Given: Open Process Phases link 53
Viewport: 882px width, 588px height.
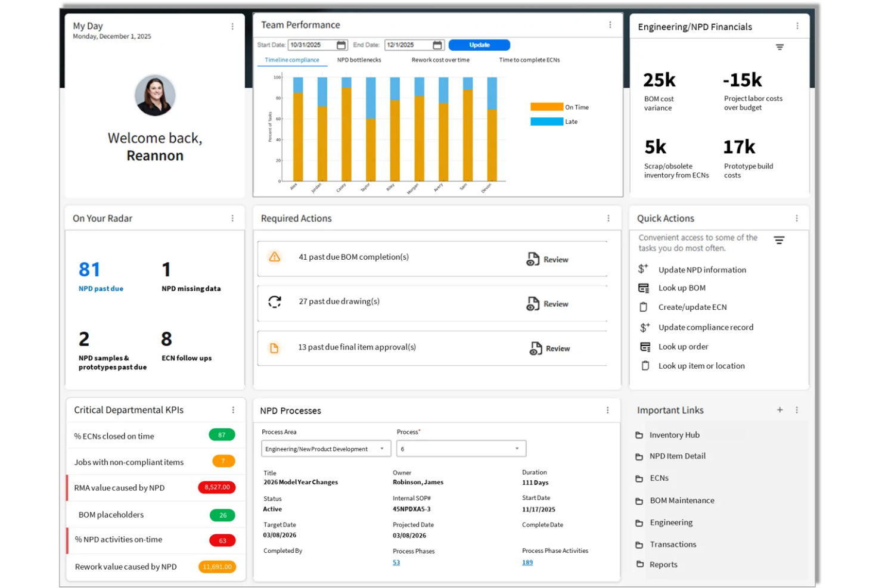Looking at the screenshot, I should pyautogui.click(x=396, y=562).
